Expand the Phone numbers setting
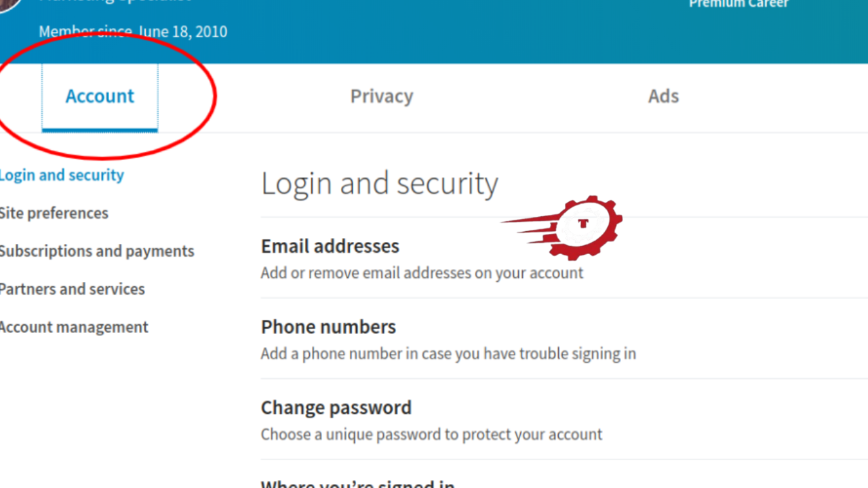The image size is (868, 488). point(328,327)
